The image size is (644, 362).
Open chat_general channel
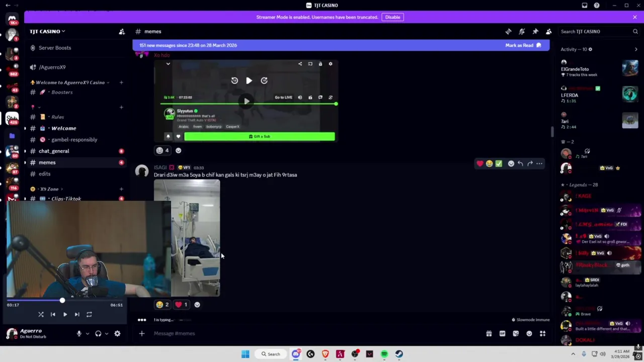click(x=75, y=151)
